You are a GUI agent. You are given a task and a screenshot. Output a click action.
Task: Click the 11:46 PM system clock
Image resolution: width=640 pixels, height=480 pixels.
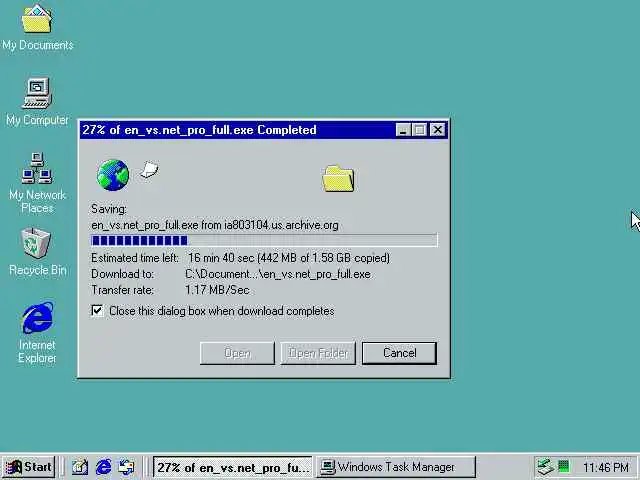click(606, 467)
